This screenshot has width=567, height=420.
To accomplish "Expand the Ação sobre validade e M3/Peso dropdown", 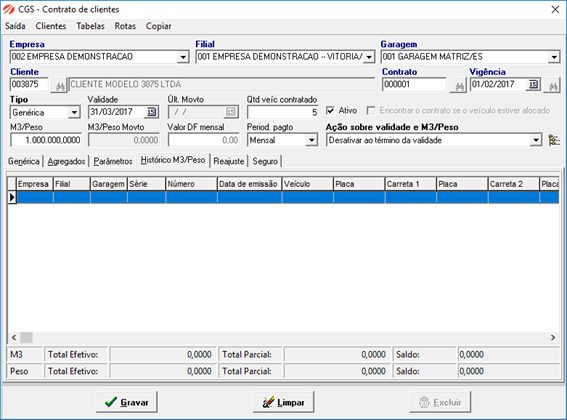I will coord(536,140).
